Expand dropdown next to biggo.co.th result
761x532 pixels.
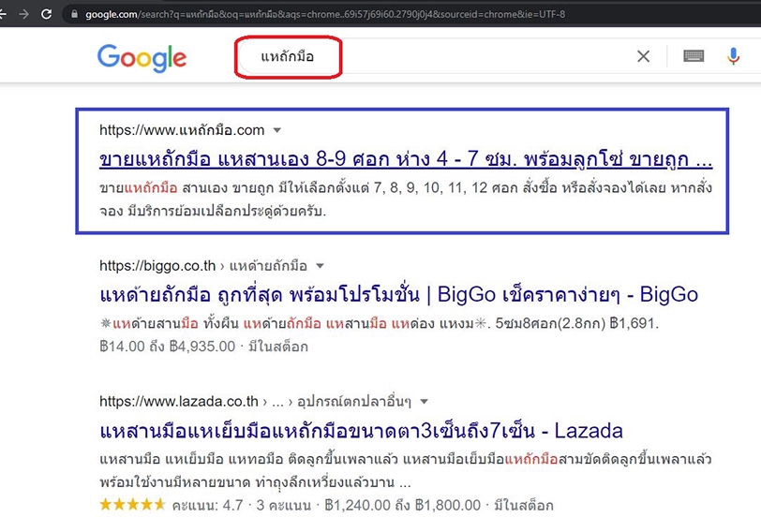(x=320, y=266)
